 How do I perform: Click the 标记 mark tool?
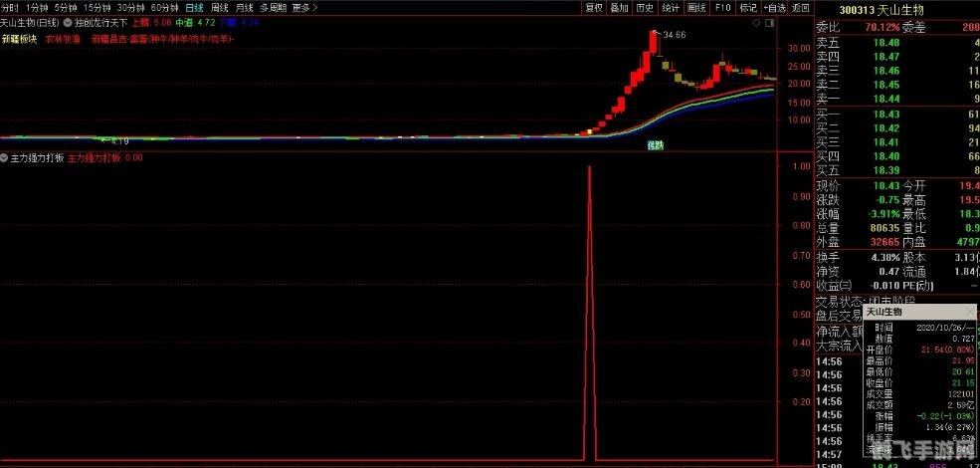(x=748, y=7)
